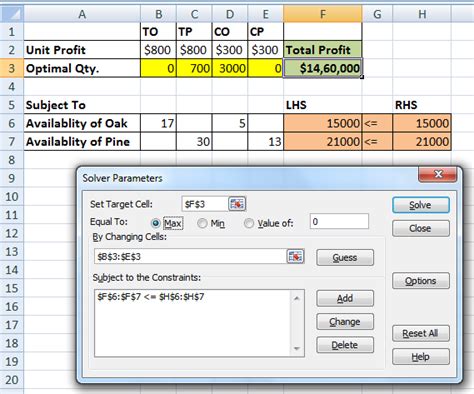Select column A header
The image size is (474, 394).
pyautogui.click(x=82, y=14)
